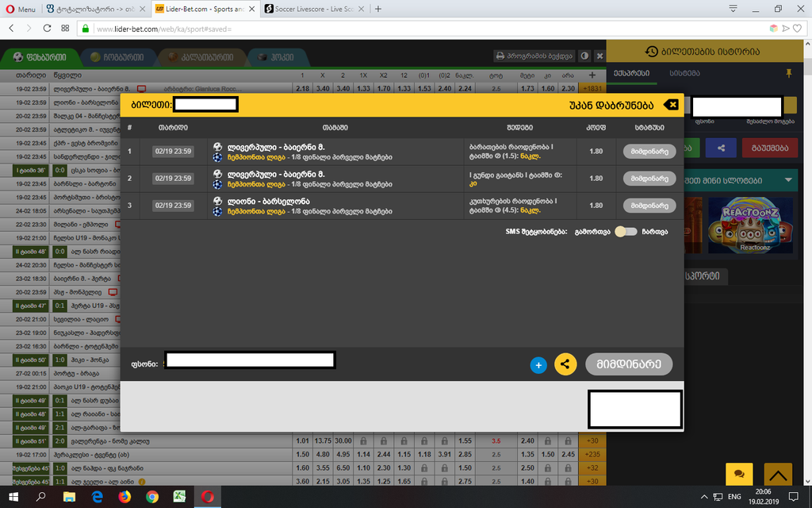Viewport: 812px width, 508px height.
Task: Select the კალათბურთი sport tab
Action: [x=201, y=57]
